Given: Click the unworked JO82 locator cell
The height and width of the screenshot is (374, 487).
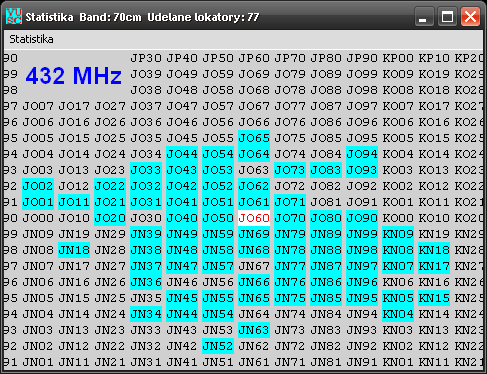Looking at the screenshot, I should tap(326, 186).
